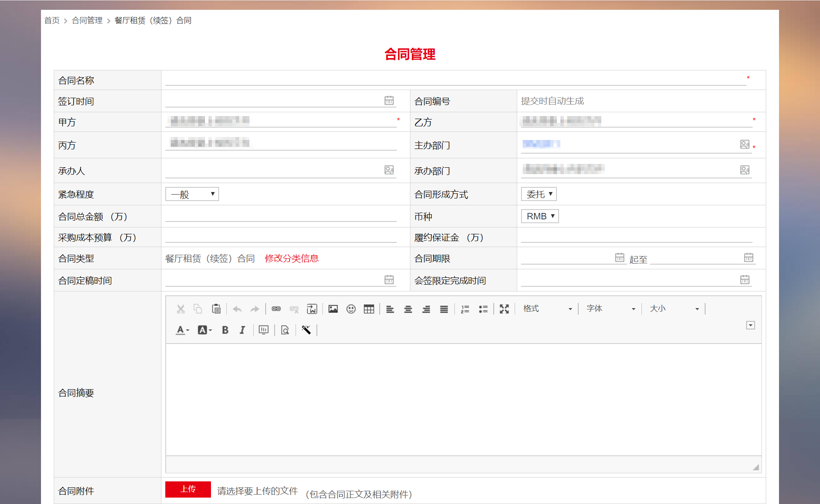Open the 紧急程度 dropdown showing 一般
Viewport: 820px width, 504px height.
point(192,194)
